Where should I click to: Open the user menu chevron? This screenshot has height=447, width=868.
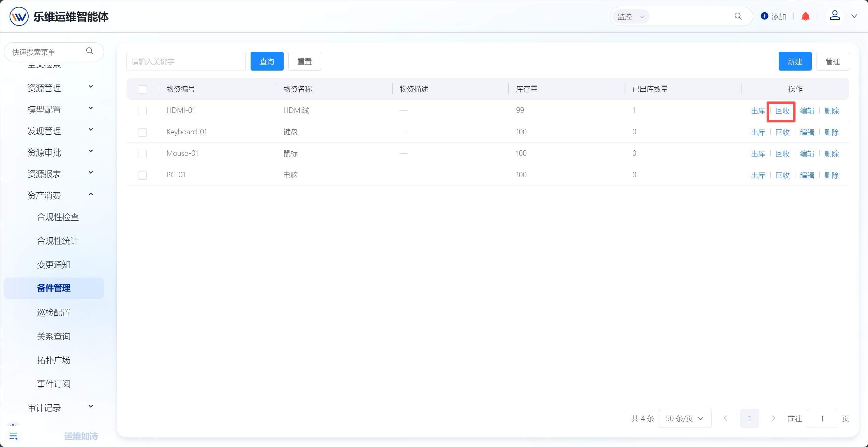[854, 16]
